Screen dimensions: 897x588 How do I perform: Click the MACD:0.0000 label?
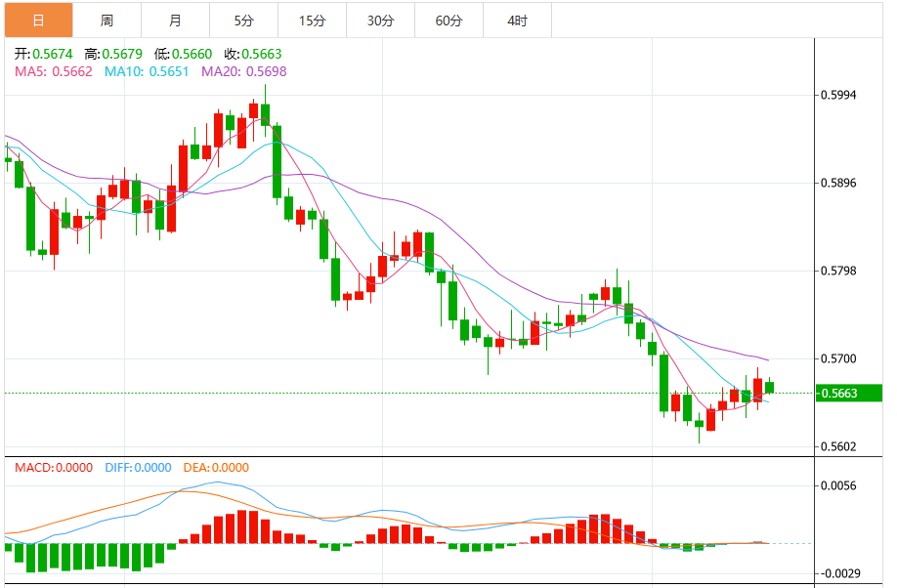click(54, 467)
